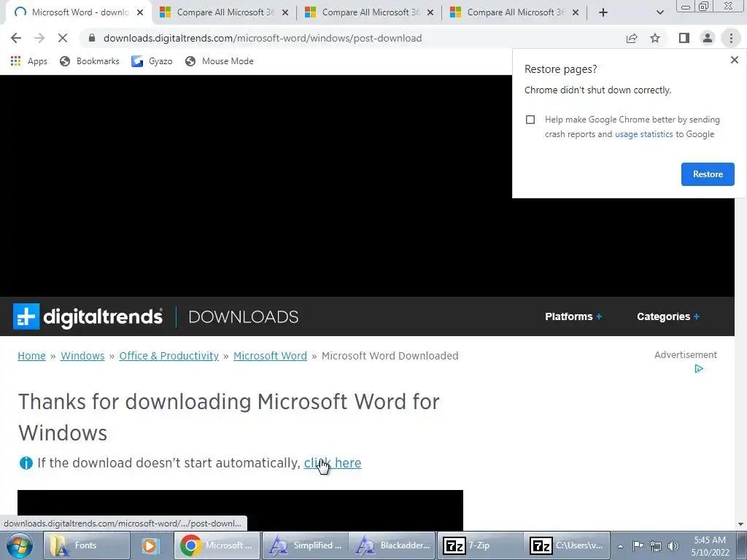Viewport: 747px width, 560px height.
Task: Show hidden system tray icons
Action: tap(620, 546)
